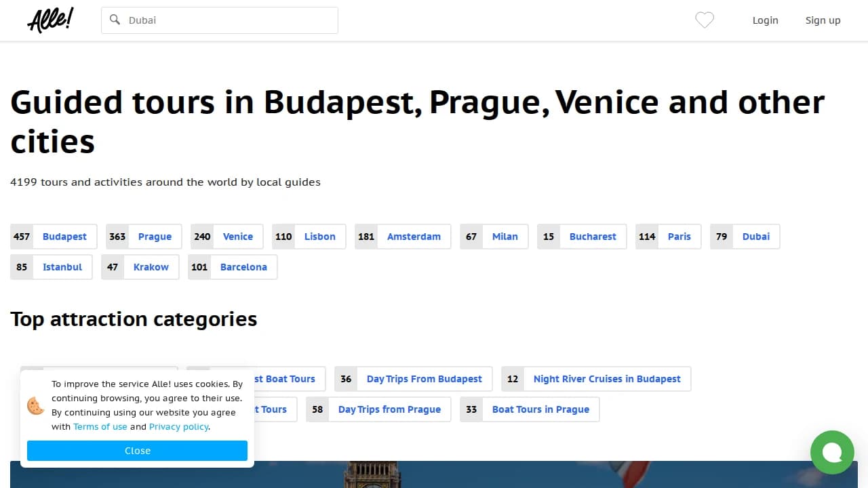Viewport: 868px width, 488px height.
Task: Open the chat support bubble
Action: click(x=832, y=452)
